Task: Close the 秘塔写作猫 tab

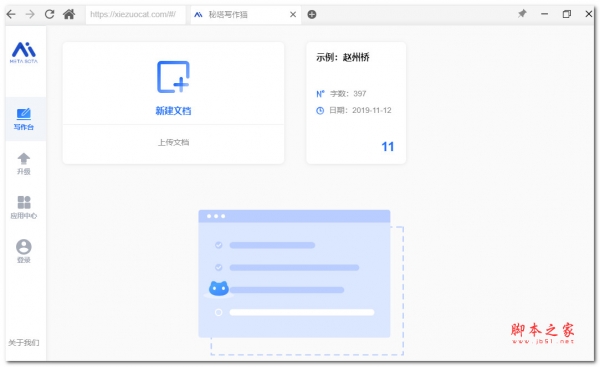Action: coord(293,15)
